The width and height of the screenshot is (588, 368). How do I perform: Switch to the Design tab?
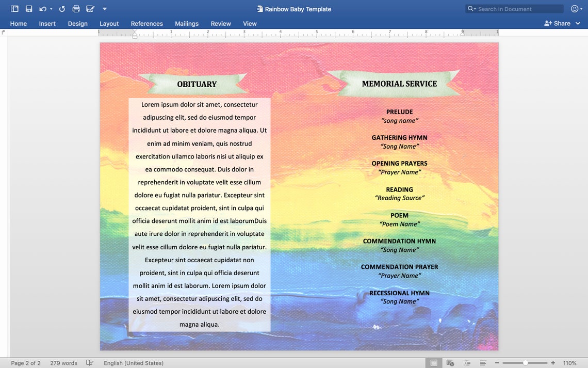click(x=77, y=23)
